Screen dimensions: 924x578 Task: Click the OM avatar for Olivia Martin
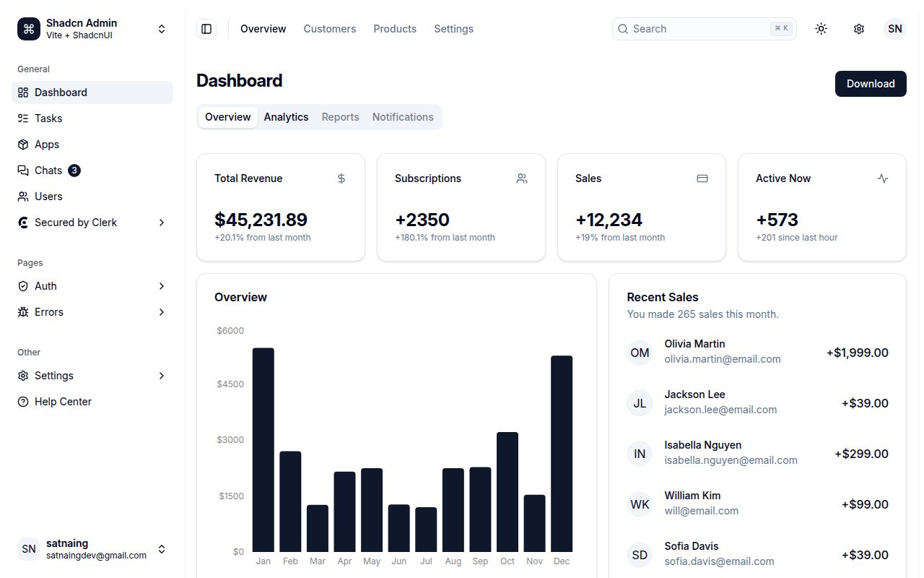(x=640, y=353)
